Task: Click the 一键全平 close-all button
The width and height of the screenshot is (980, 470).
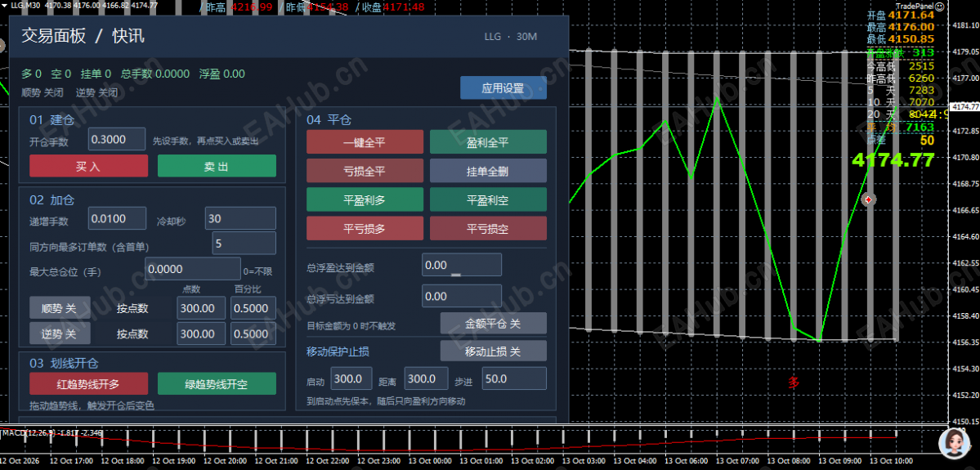Action: pyautogui.click(x=365, y=142)
